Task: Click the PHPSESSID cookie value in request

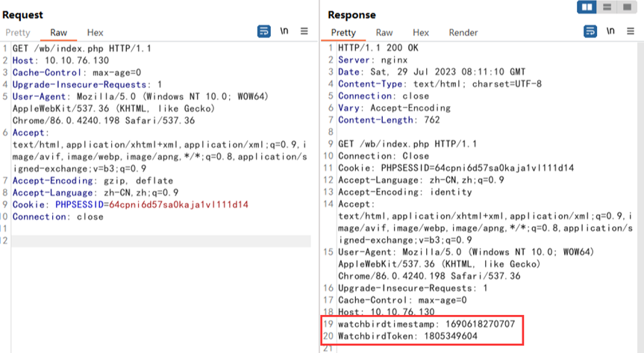Action: [178, 204]
